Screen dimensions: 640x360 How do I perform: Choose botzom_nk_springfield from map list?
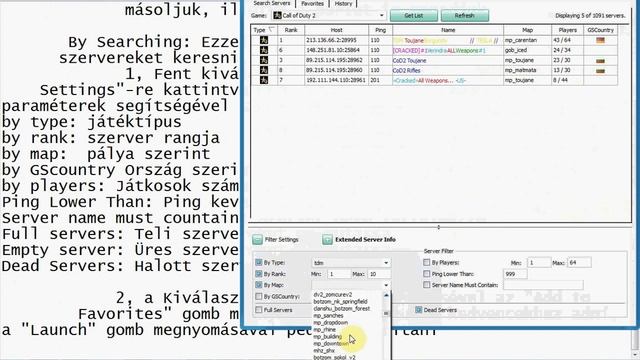(340, 301)
